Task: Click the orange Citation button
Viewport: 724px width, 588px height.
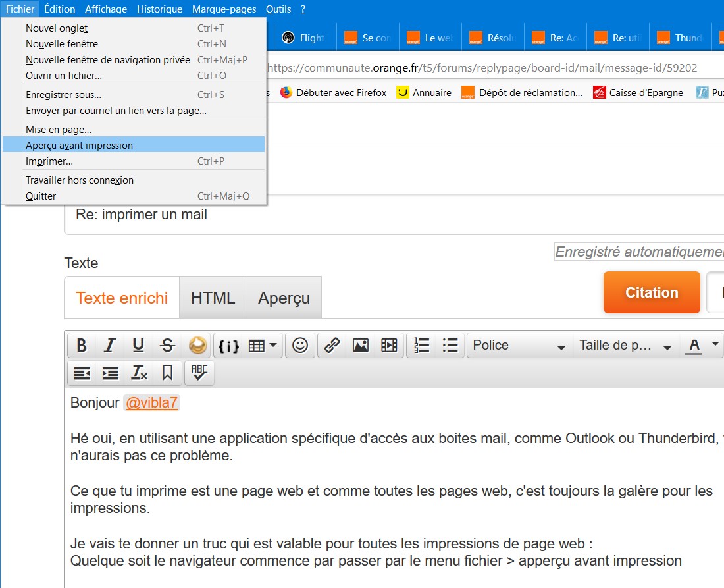Action: tap(652, 292)
